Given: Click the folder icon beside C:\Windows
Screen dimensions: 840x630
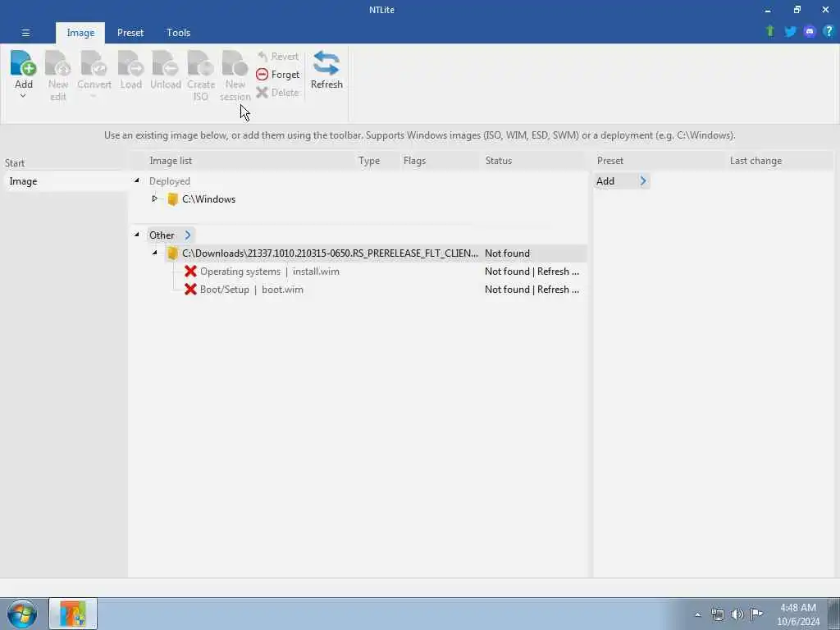Looking at the screenshot, I should [x=172, y=199].
